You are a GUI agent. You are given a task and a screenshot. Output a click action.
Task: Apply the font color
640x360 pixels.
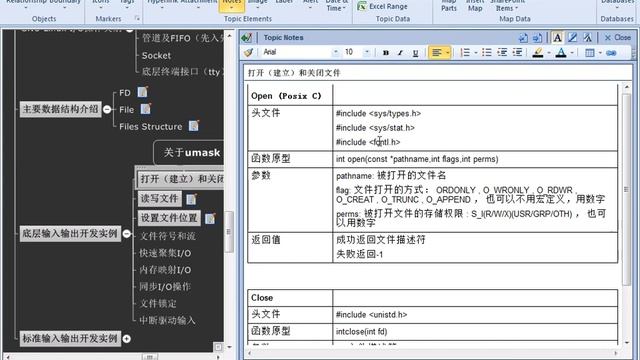coord(561,52)
